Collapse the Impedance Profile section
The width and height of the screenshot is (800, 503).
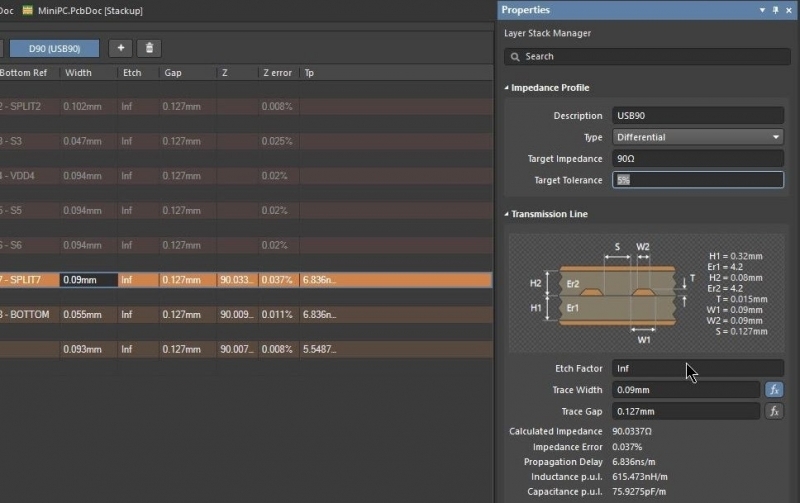coord(507,88)
